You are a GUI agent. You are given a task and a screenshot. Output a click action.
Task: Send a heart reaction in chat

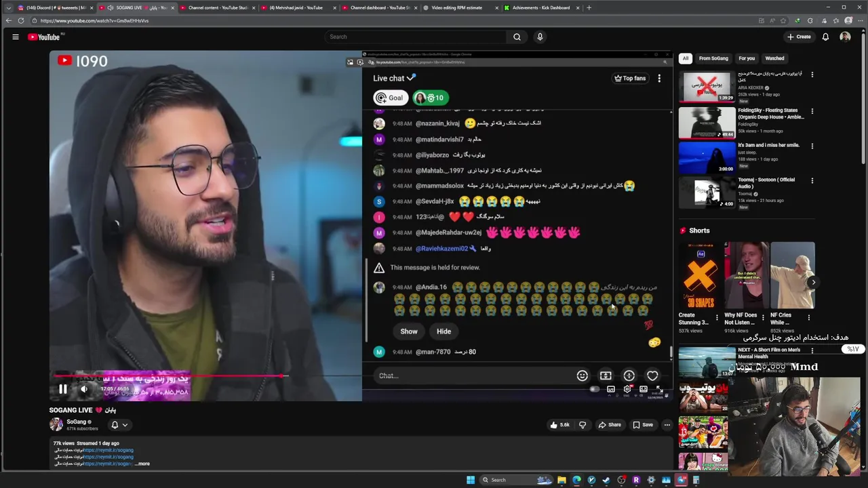[x=652, y=375]
